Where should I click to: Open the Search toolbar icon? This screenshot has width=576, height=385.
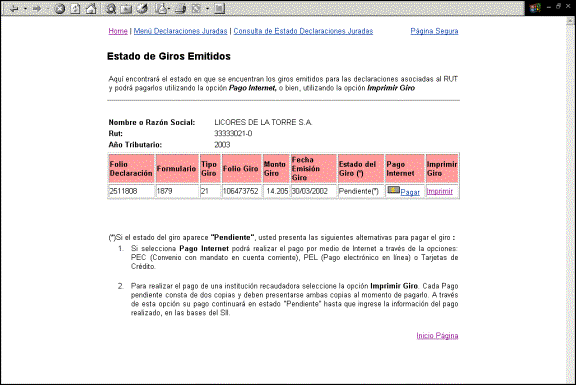point(111,9)
